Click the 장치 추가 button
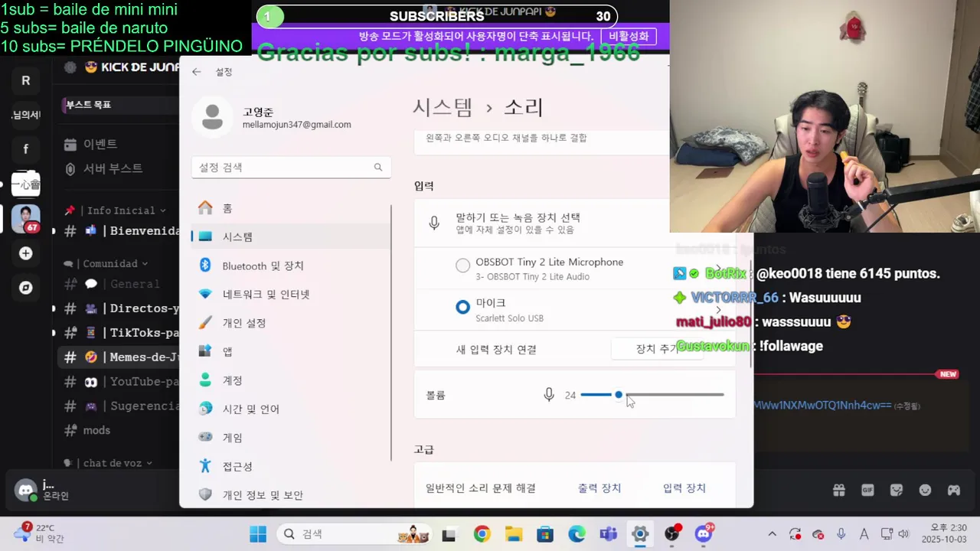This screenshot has height=551, width=980. coord(656,349)
